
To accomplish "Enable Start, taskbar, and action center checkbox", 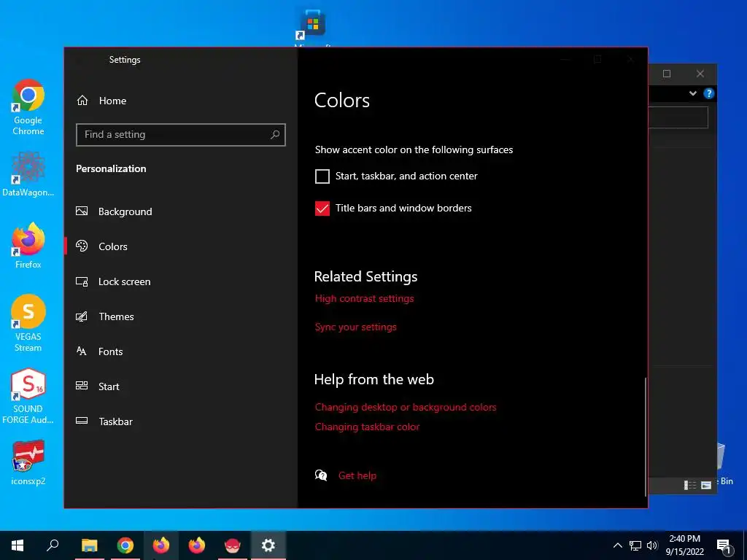I will 322,176.
